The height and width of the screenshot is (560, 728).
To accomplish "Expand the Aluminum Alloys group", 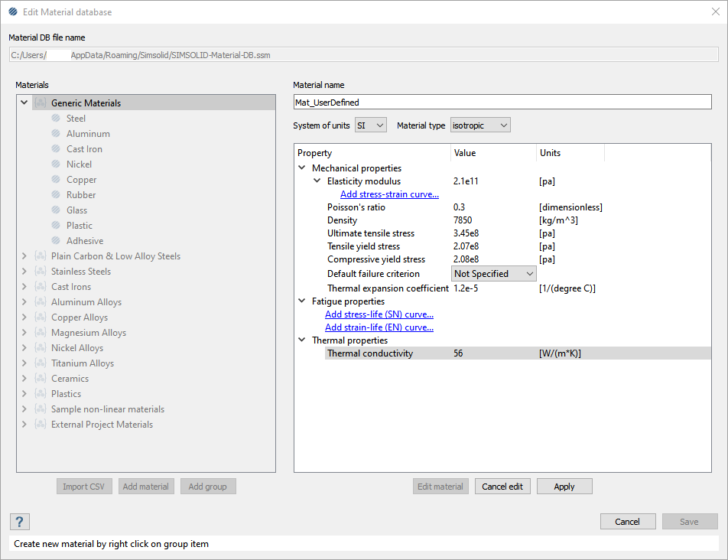I will click(24, 302).
